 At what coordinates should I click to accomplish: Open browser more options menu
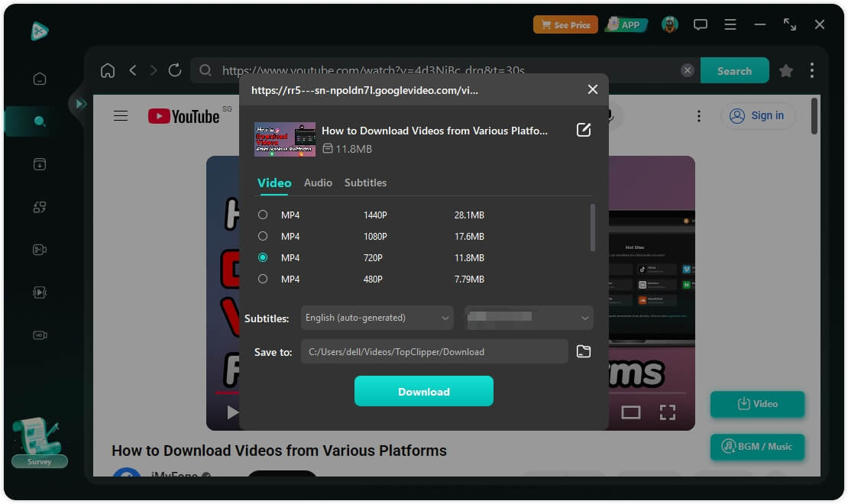tap(812, 70)
